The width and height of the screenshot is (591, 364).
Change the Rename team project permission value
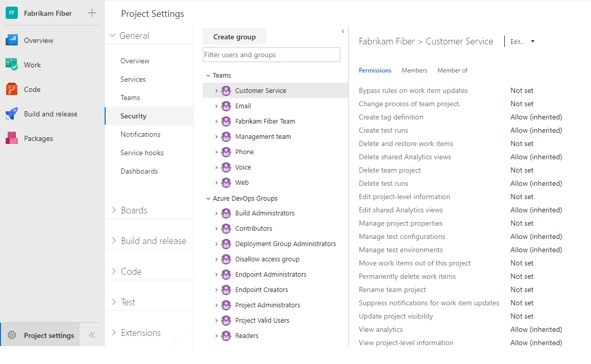point(522,289)
